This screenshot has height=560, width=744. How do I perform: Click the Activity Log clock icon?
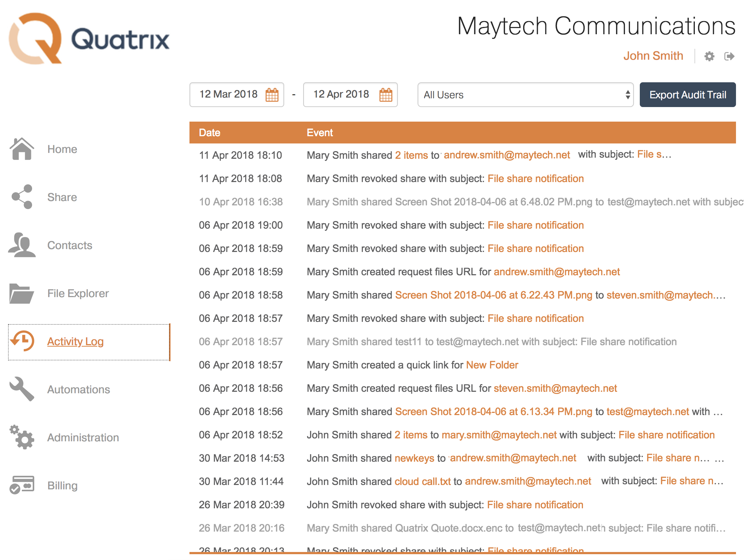click(22, 341)
